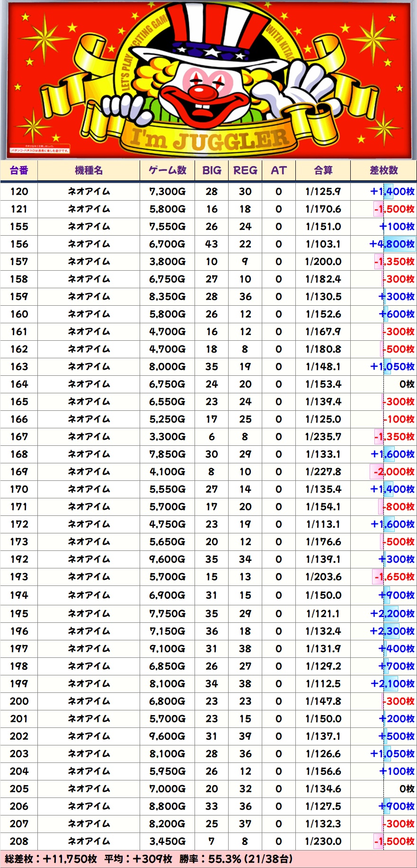Image resolution: width=417 pixels, height=868 pixels.
Task: Click the 合算 column header
Action: pos(323,170)
